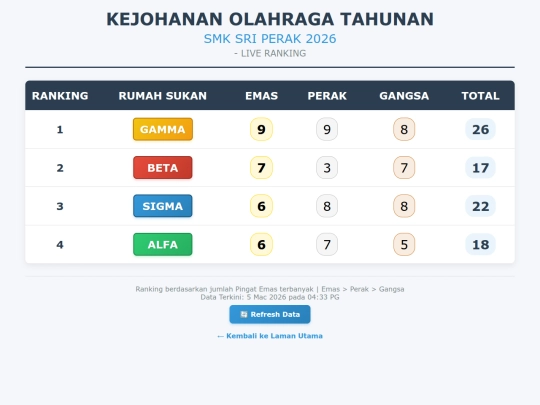Click the KEJOHANAN OLAHRAGA TAHUNAN title

[x=270, y=19]
